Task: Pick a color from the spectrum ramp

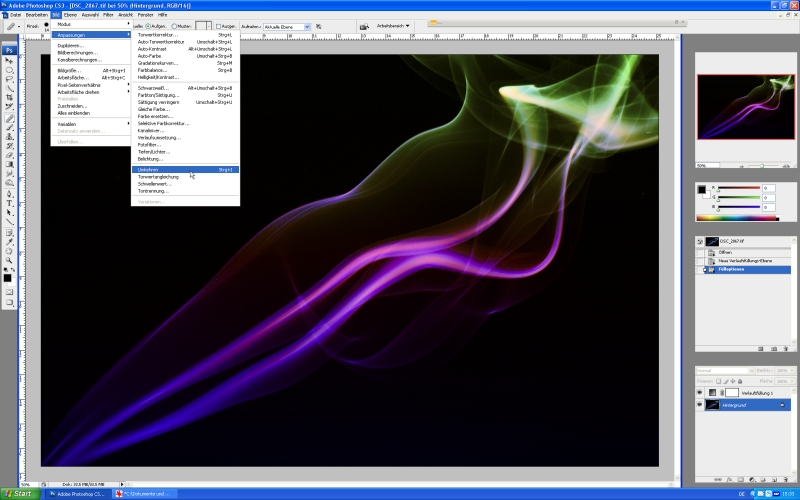Action: (x=737, y=218)
